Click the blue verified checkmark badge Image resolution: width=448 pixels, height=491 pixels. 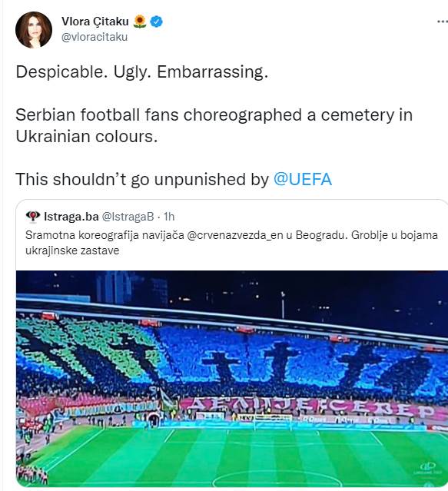[x=156, y=22]
